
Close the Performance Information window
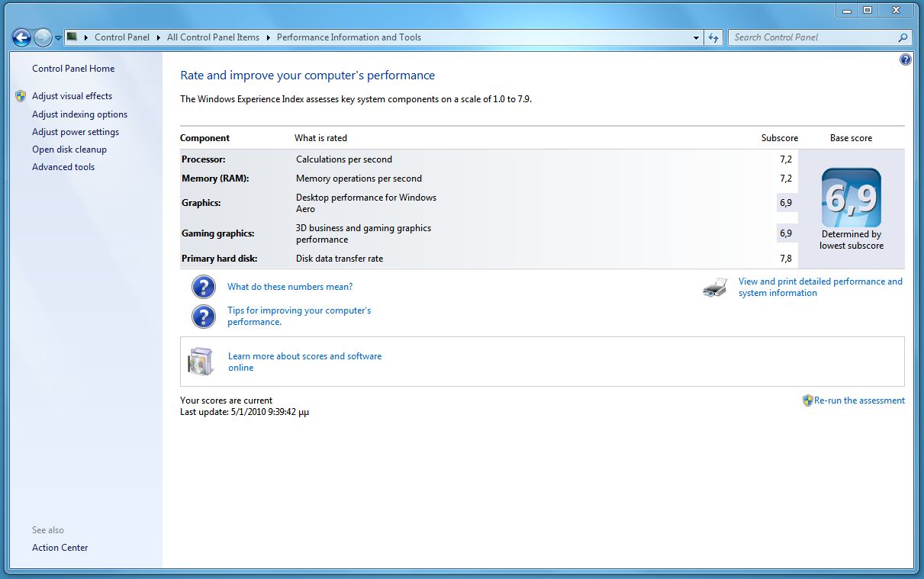894,10
